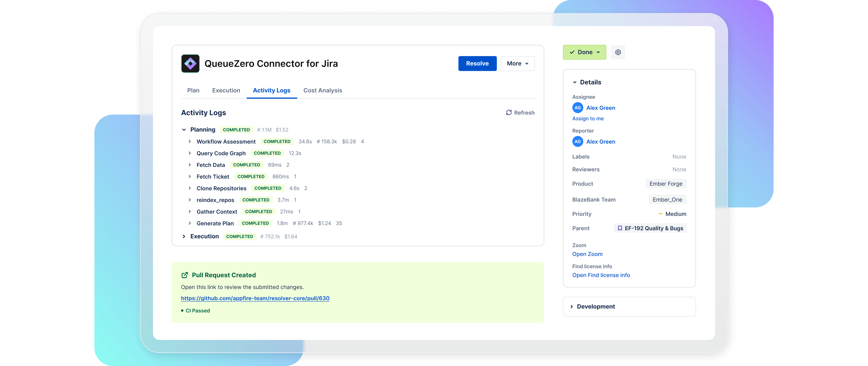Viewport: 868px width, 366px height.
Task: Expand the Fetch Data row
Action: click(190, 165)
